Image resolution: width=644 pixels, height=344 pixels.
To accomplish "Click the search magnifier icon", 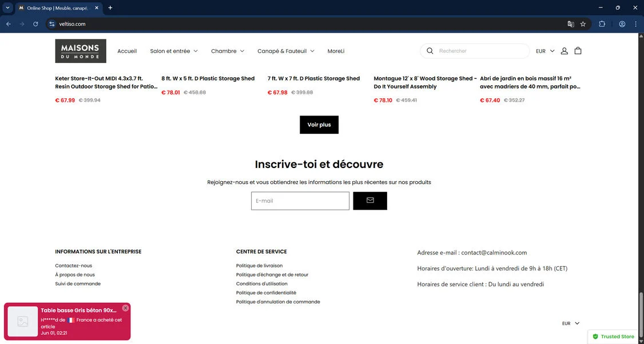I will click(x=430, y=51).
